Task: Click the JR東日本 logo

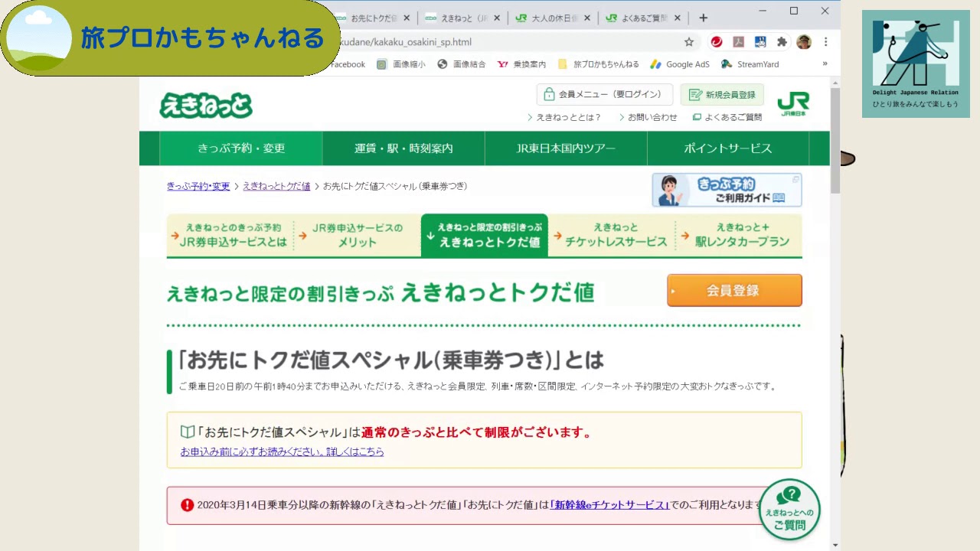Action: coord(793,104)
